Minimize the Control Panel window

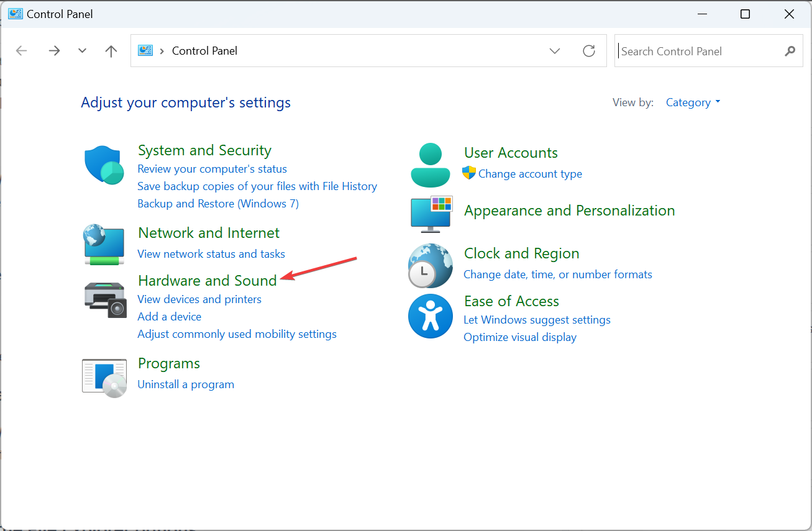tap(701, 14)
